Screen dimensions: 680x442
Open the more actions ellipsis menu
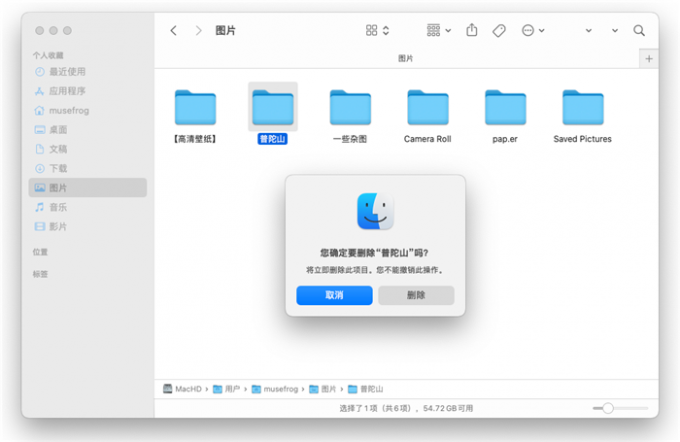(533, 30)
